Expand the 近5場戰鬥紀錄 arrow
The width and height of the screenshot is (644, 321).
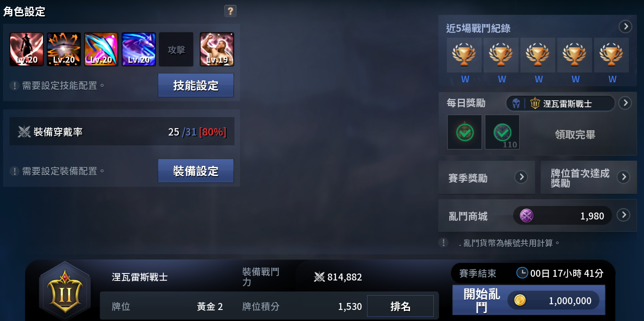625,27
